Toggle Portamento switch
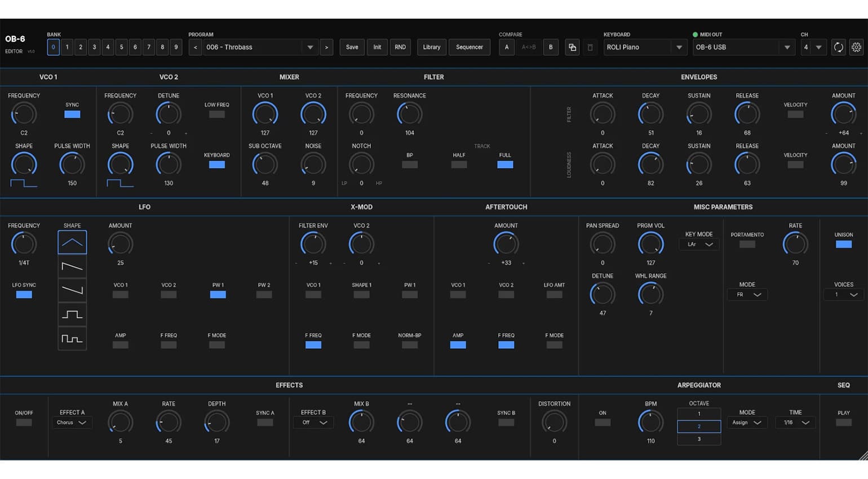Image resolution: width=868 pixels, height=479 pixels. 747,244
